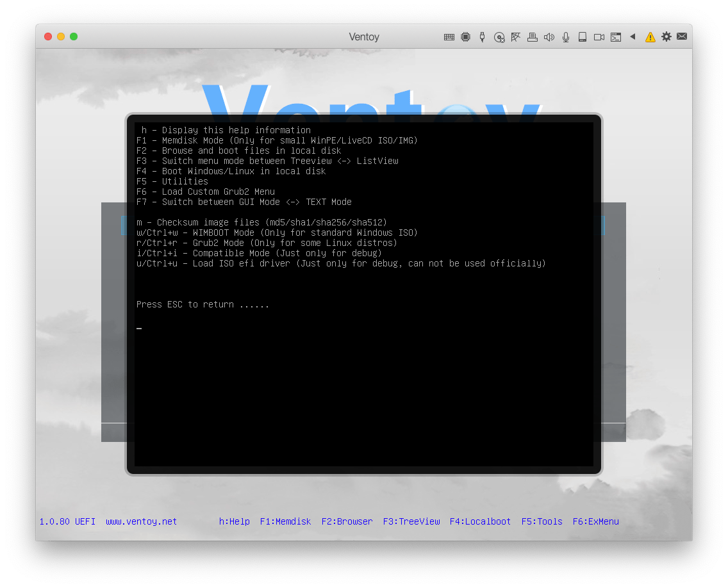The width and height of the screenshot is (728, 588).
Task: Click the yellow warning triangle icon
Action: pos(650,37)
